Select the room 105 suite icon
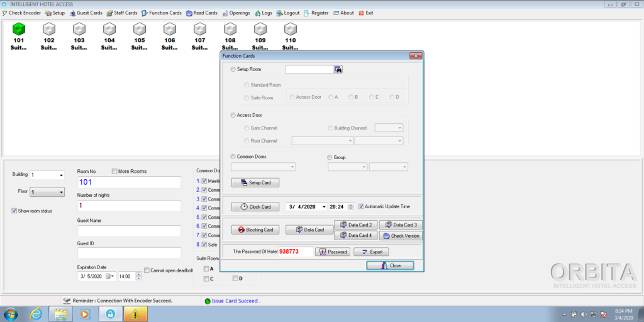This screenshot has width=644, height=322. point(139,29)
